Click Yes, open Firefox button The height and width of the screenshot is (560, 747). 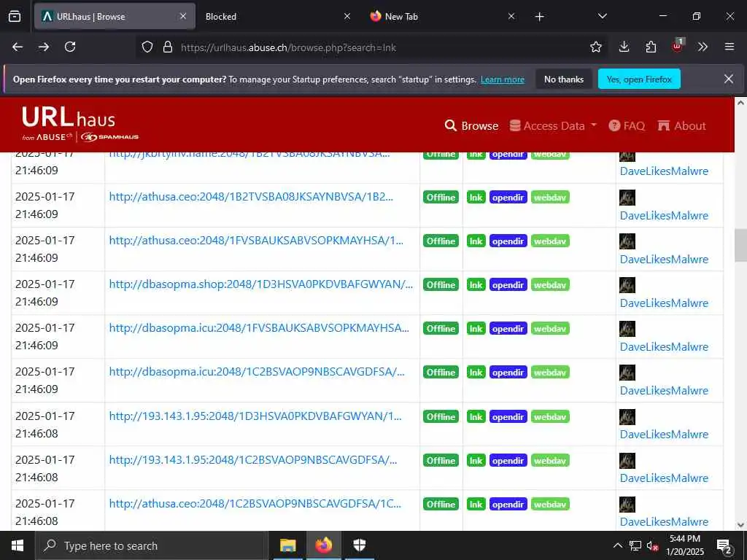[639, 79]
